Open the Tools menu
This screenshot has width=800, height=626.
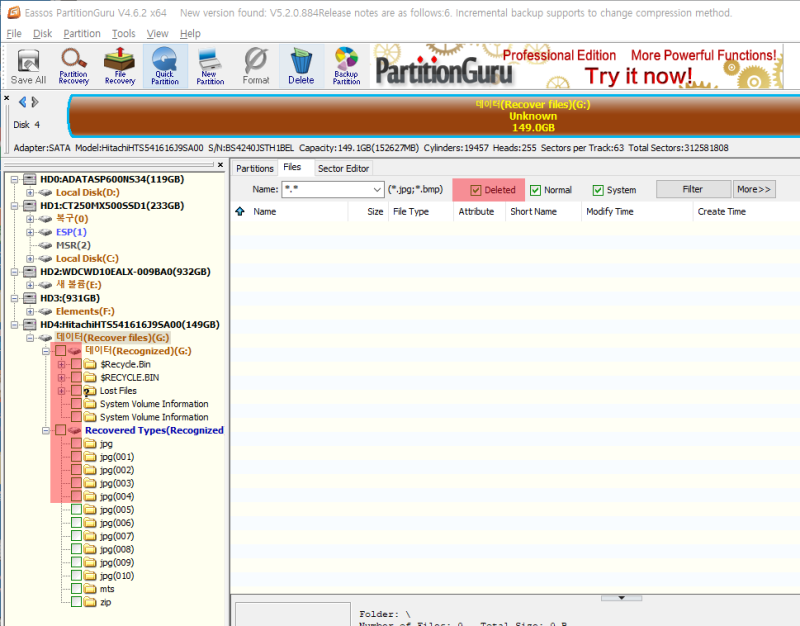pos(123,34)
